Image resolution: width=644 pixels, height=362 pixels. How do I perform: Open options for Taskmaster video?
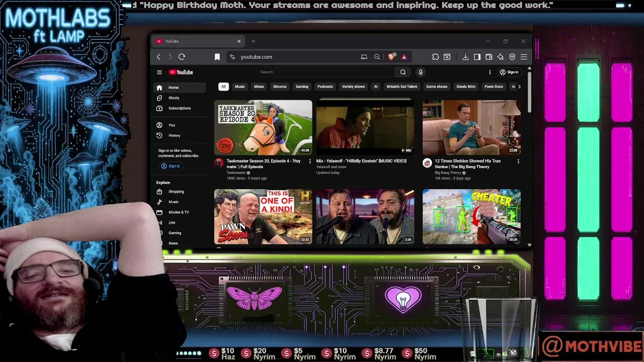(x=310, y=161)
